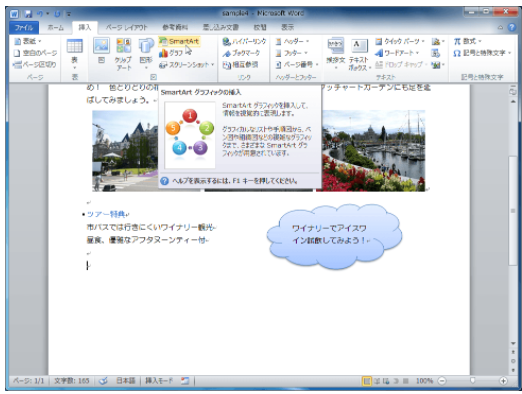
Task: Toggle the 挿入モード insert mode indicator
Action: point(159,381)
